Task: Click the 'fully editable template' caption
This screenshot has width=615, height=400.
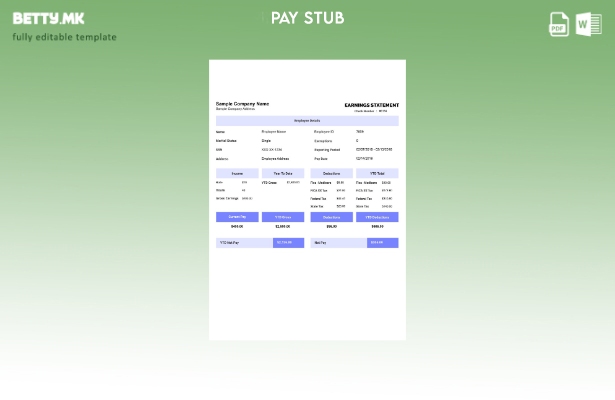Action: point(64,37)
